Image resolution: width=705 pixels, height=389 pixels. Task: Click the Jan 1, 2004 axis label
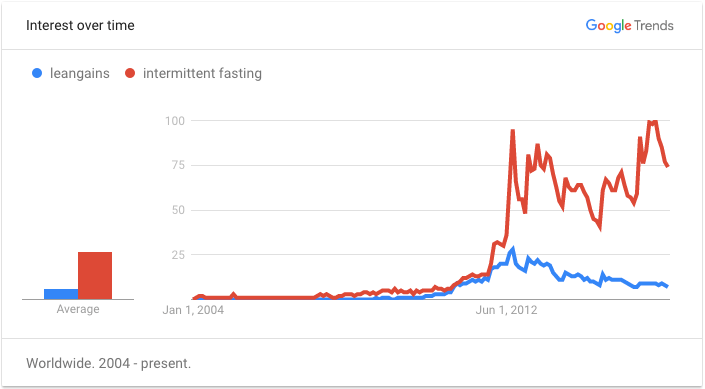(x=193, y=310)
